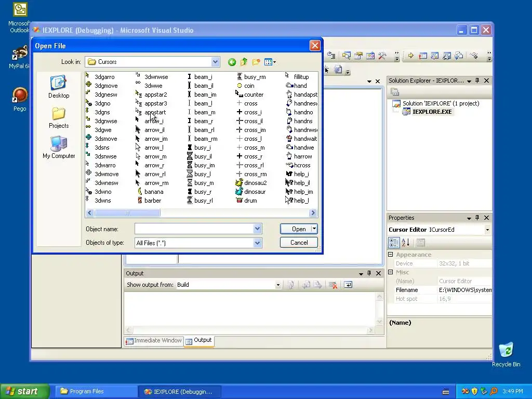Select the busy_im cursor file
Image resolution: width=532 pixels, height=399 pixels.
tap(201, 165)
